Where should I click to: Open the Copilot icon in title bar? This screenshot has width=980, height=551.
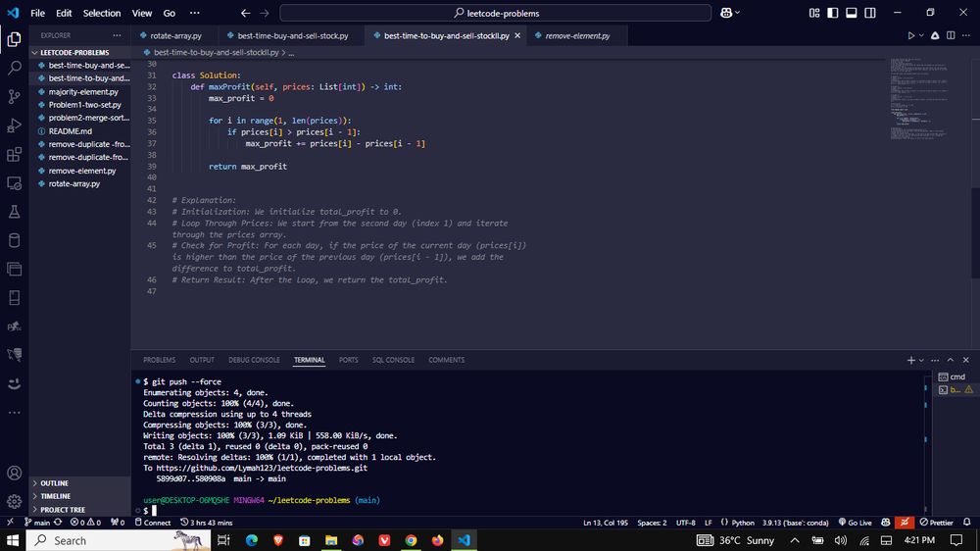(726, 13)
